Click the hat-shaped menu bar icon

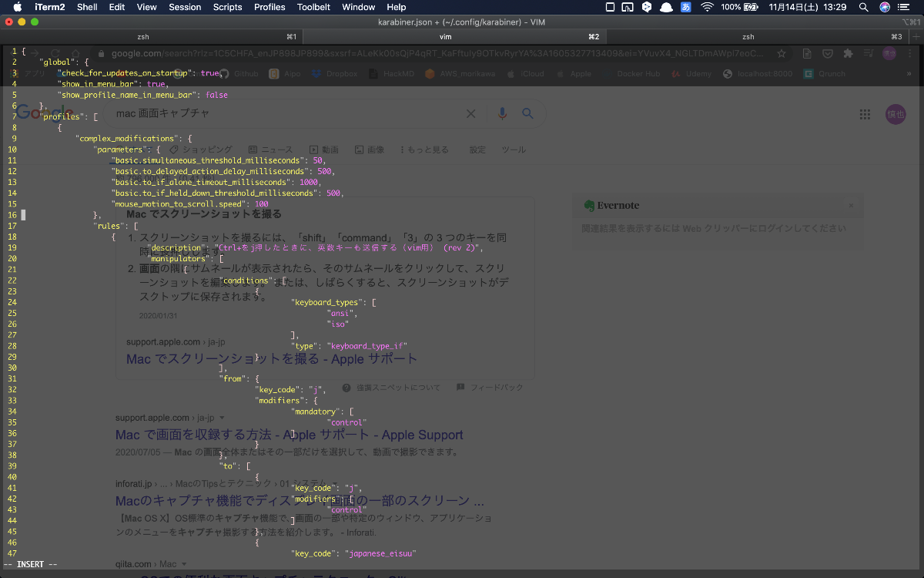[667, 7]
